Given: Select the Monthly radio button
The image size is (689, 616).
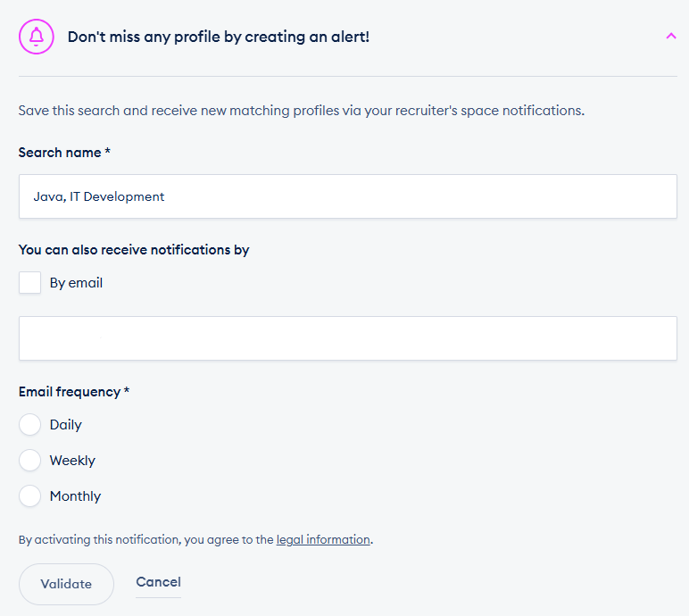Looking at the screenshot, I should tap(30, 496).
